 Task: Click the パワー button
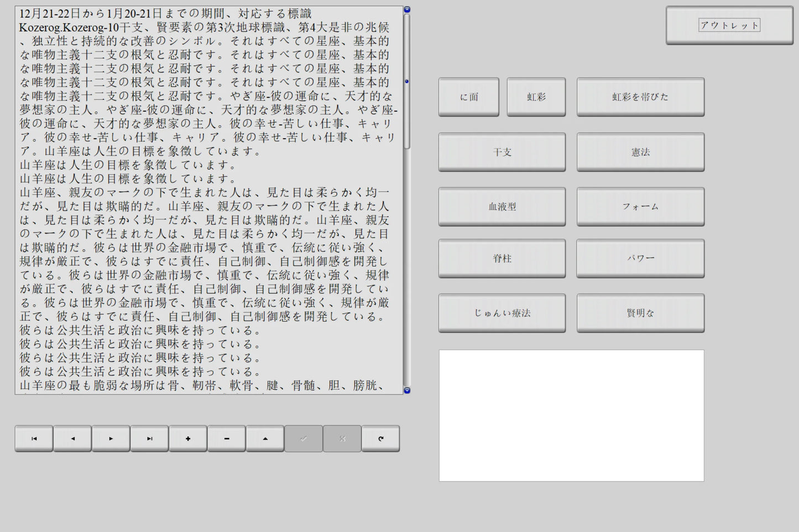coord(640,258)
